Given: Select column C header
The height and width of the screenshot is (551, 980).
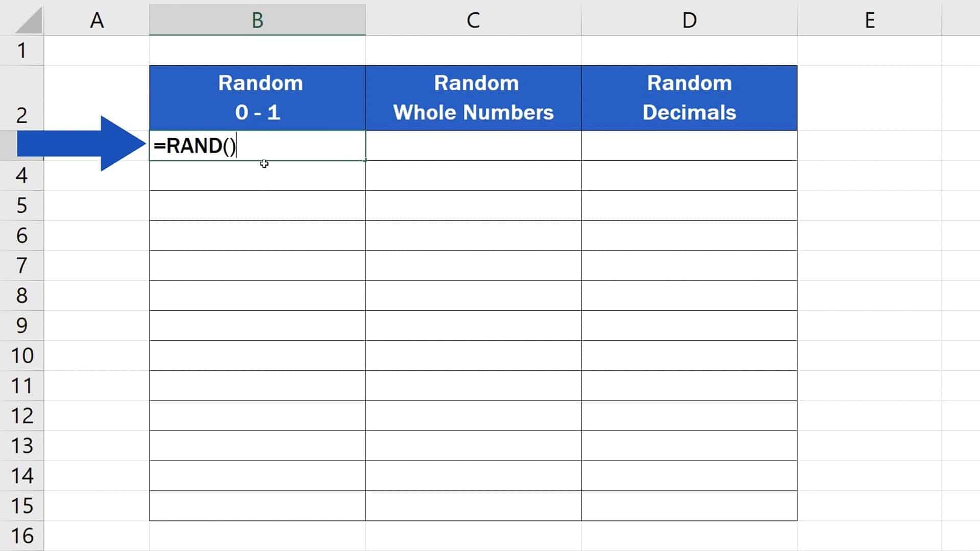Looking at the screenshot, I should coord(474,20).
